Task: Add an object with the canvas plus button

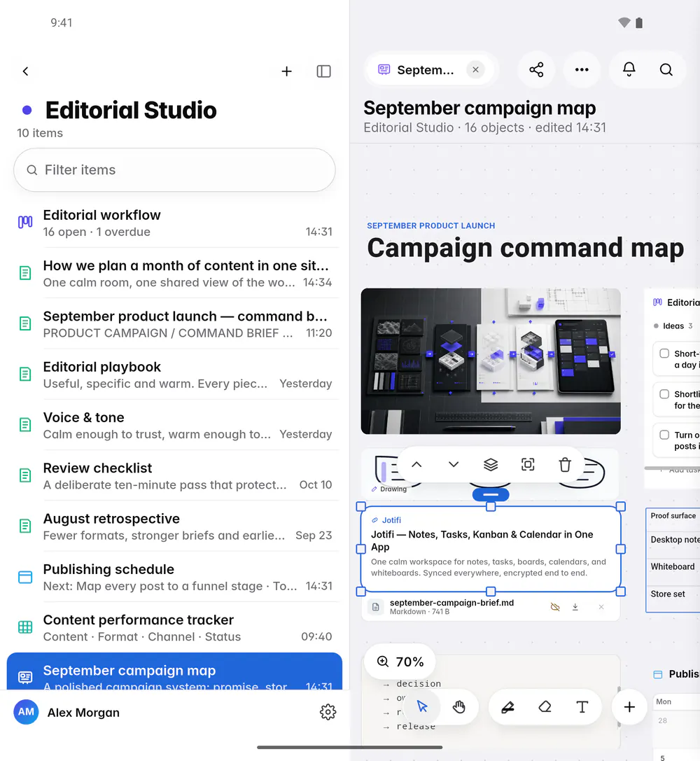Action: [629, 706]
